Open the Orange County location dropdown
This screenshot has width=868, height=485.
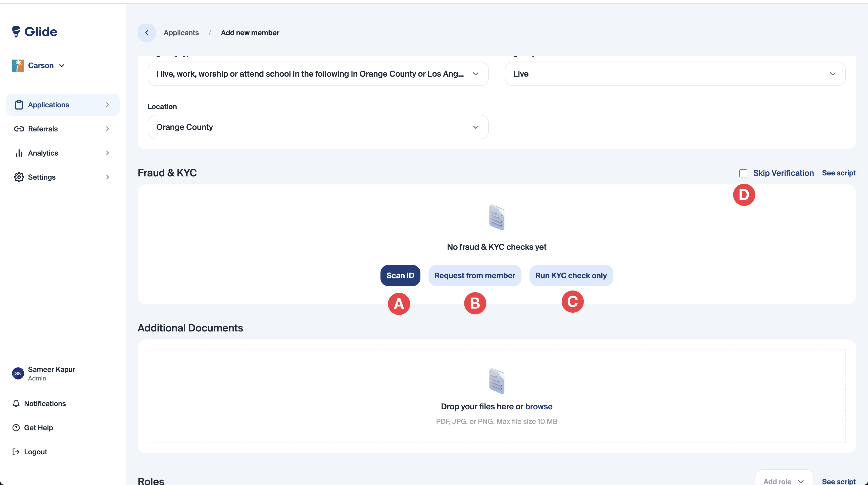[318, 127]
